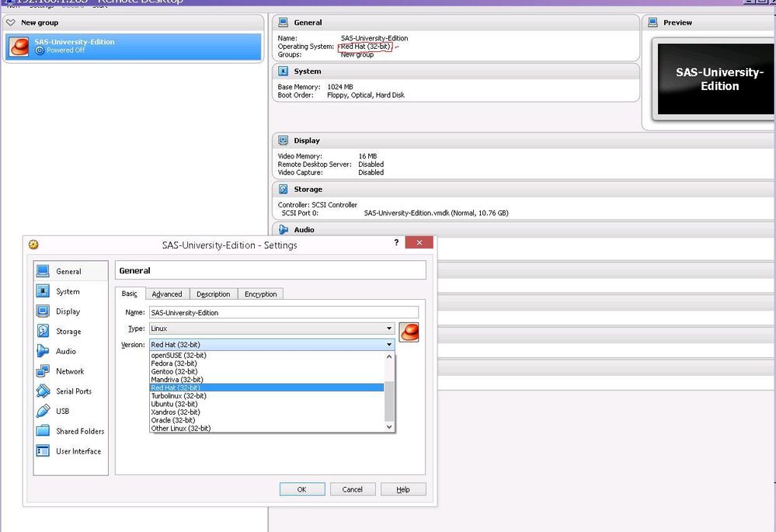Click Storage section header in details pane

(524, 189)
